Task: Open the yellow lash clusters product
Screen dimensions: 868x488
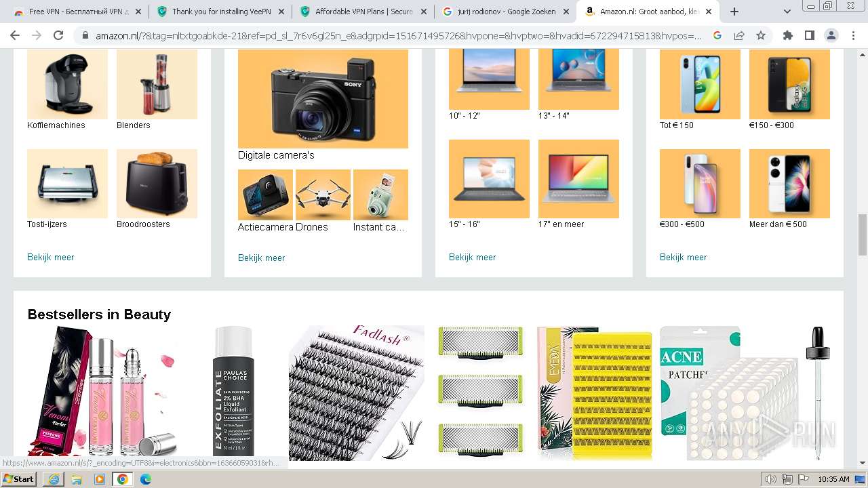Action: [x=595, y=393]
